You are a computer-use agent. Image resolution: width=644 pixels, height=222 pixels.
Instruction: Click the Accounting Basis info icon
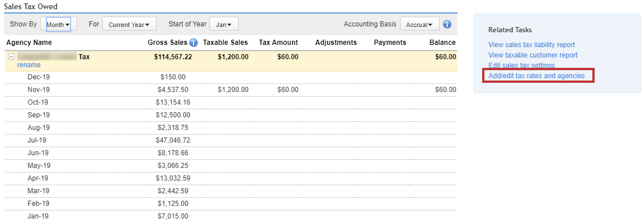click(447, 24)
